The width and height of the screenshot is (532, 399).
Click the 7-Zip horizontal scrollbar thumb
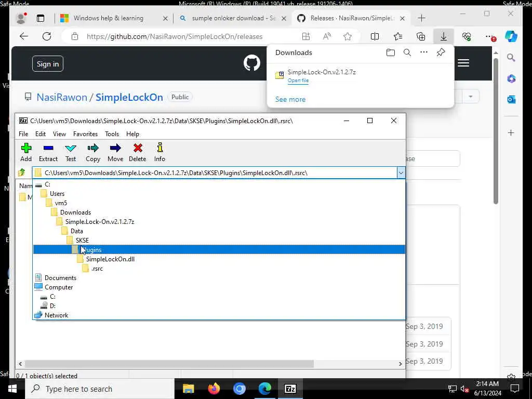click(x=169, y=364)
